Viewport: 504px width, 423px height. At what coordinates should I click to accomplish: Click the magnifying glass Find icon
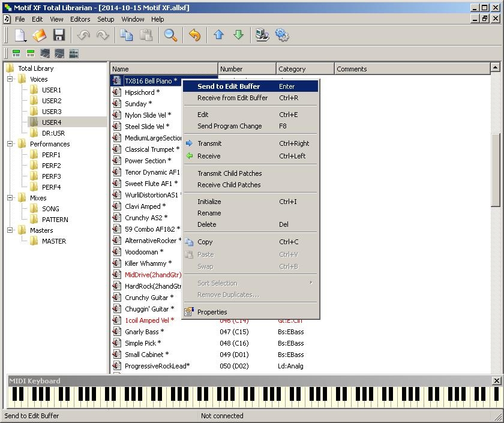coord(170,35)
